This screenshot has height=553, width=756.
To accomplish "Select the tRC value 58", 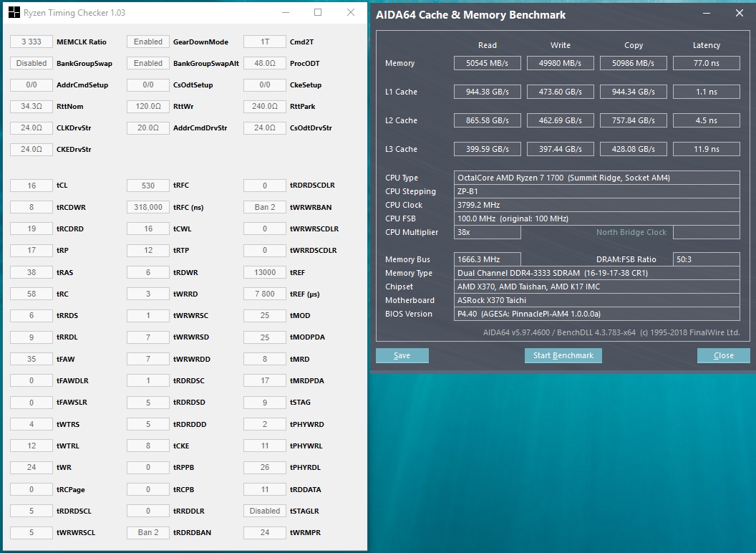I will [x=31, y=294].
